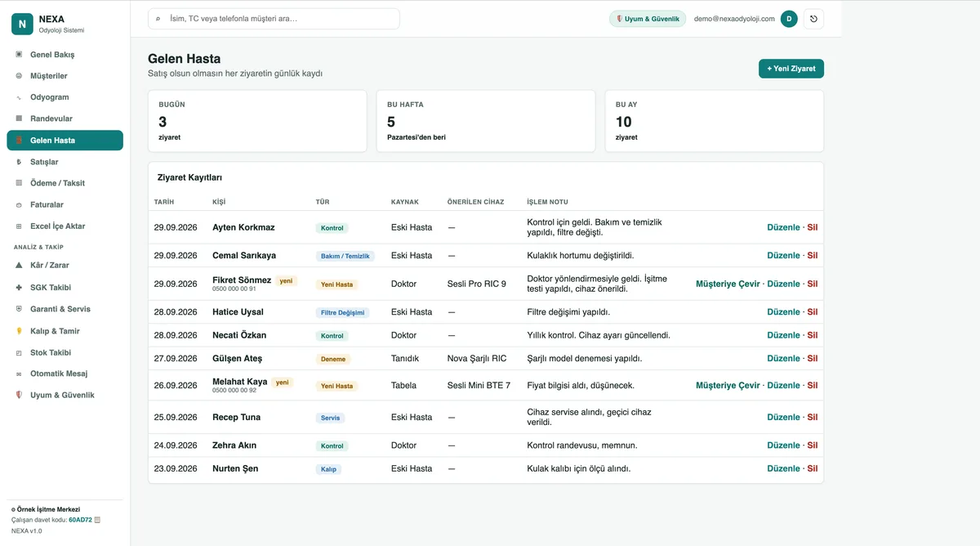Select Gelen Hasta in the sidebar menu
980x546 pixels.
65,141
